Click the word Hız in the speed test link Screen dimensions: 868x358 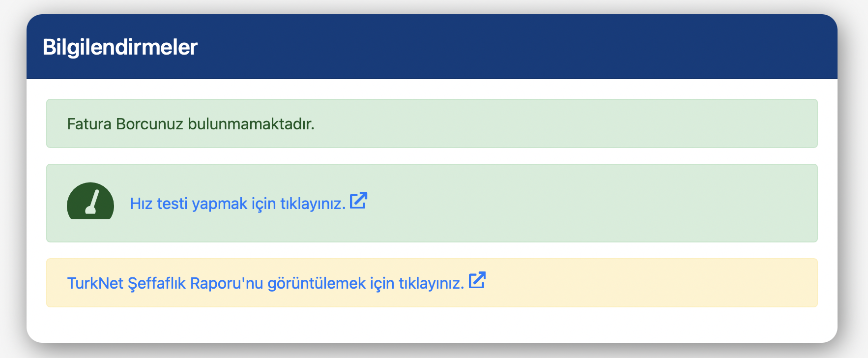tap(142, 204)
